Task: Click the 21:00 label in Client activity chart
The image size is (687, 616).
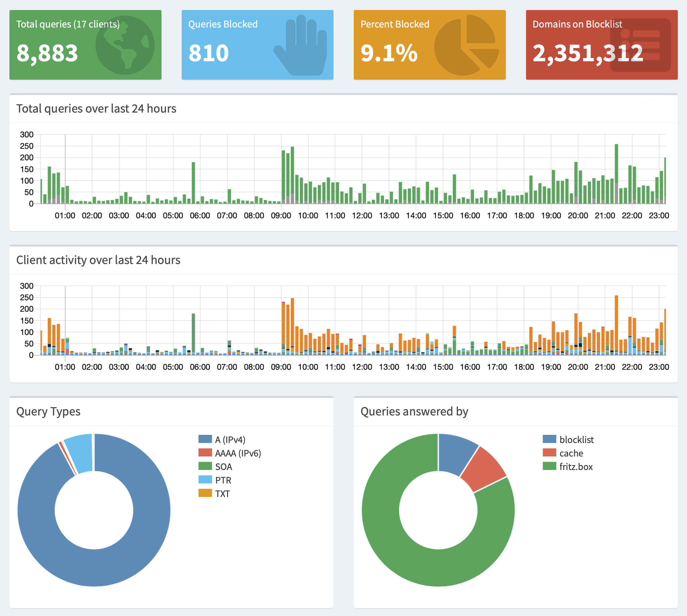Action: coord(605,367)
